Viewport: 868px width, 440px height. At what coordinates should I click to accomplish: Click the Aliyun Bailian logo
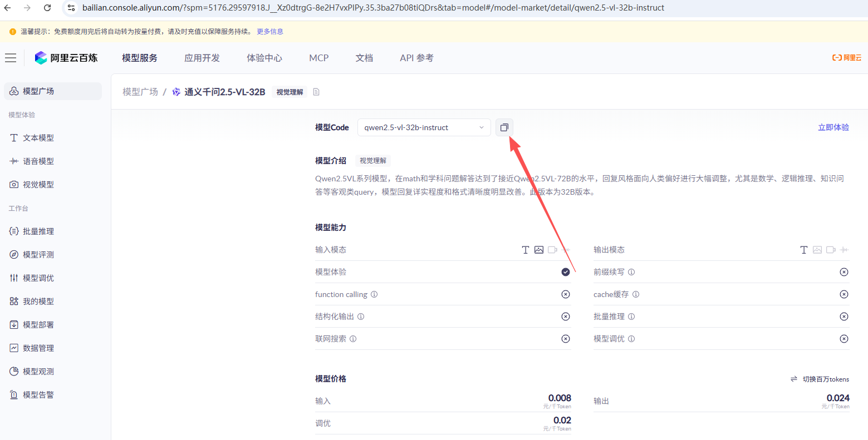[x=66, y=58]
